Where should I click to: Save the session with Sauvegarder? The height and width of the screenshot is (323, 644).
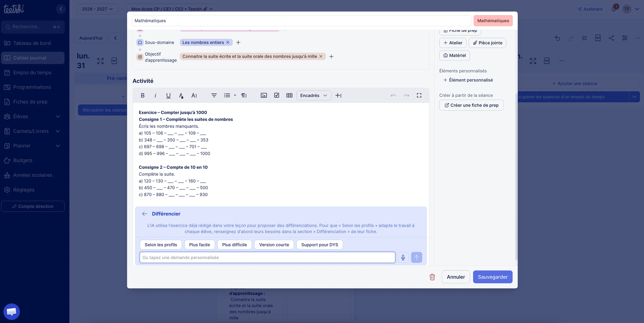point(493,277)
